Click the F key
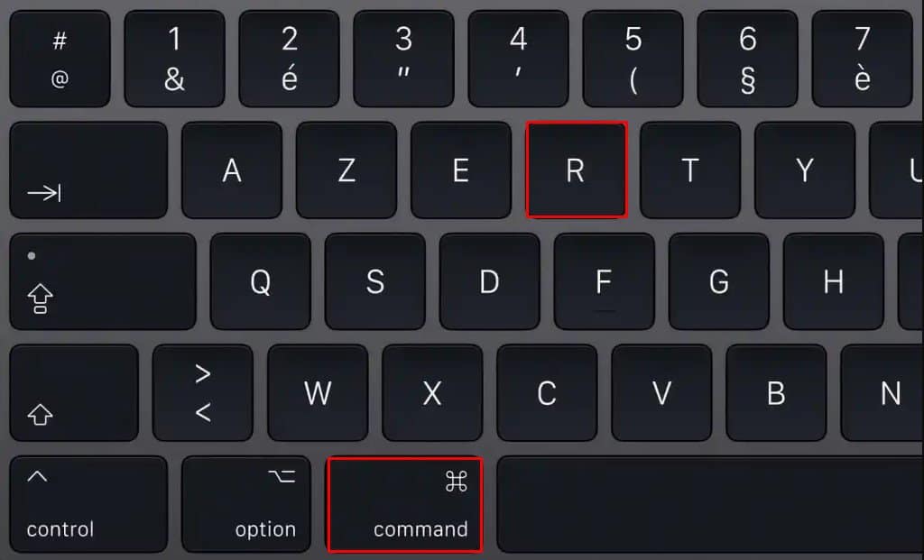Screen dimensions: 924x560 pos(604,281)
